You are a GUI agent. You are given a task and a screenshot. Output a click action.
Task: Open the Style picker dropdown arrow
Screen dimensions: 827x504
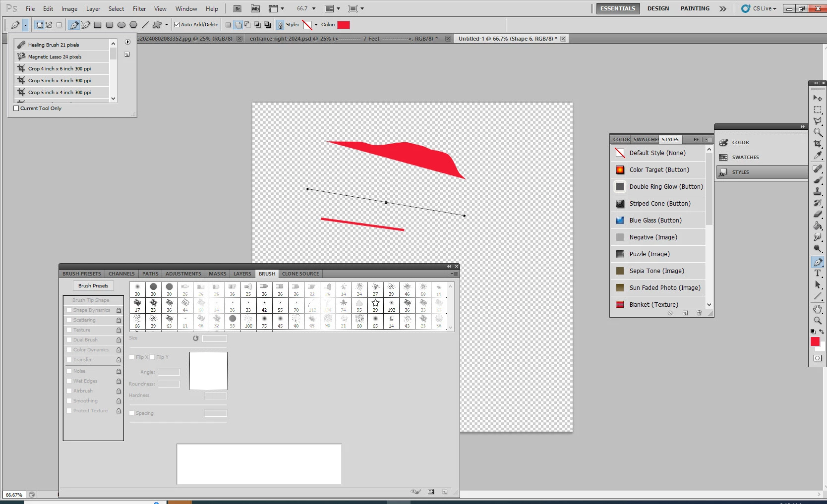[316, 25]
